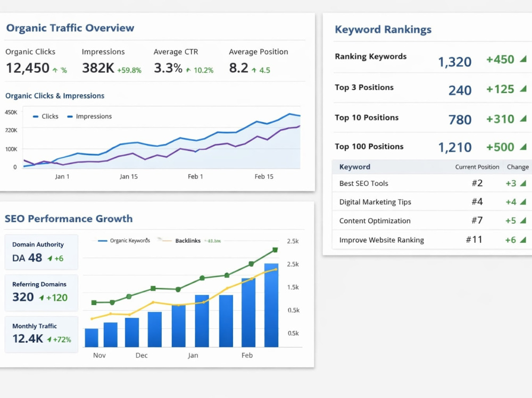
Task: Click the 1,210 top 100 positions value
Action: pos(455,148)
